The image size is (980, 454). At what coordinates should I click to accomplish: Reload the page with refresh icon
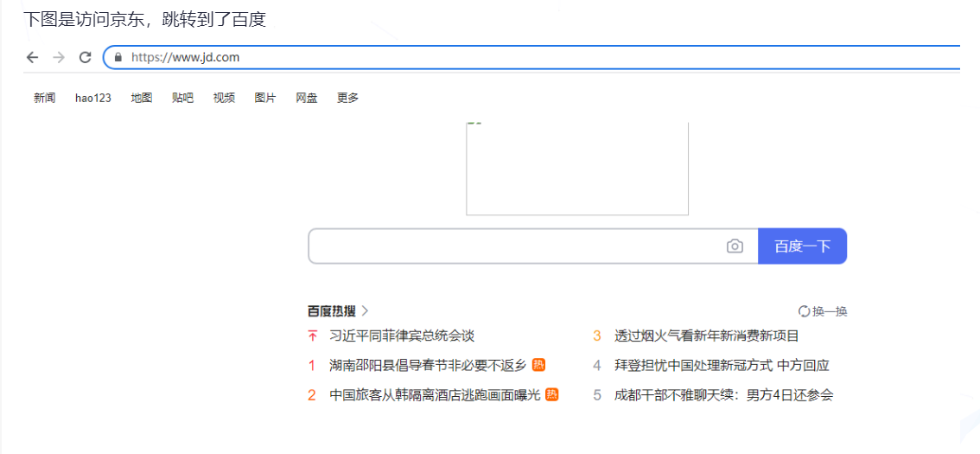[85, 57]
